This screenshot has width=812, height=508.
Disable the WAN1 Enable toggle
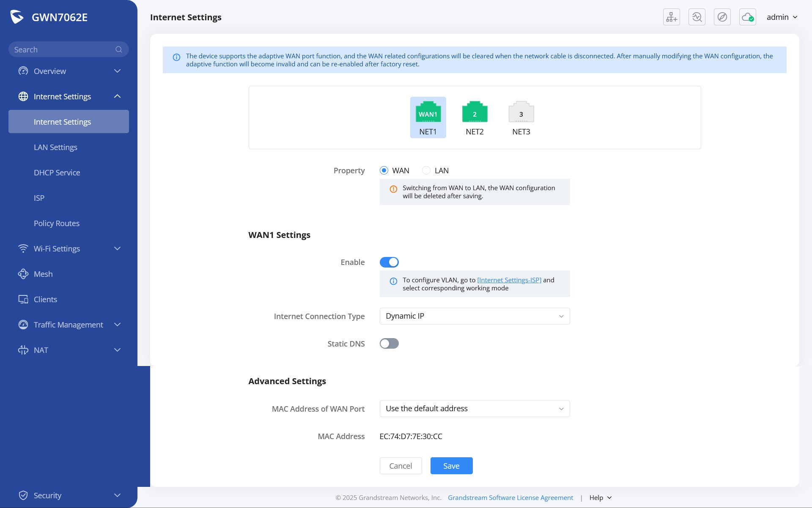pyautogui.click(x=389, y=262)
